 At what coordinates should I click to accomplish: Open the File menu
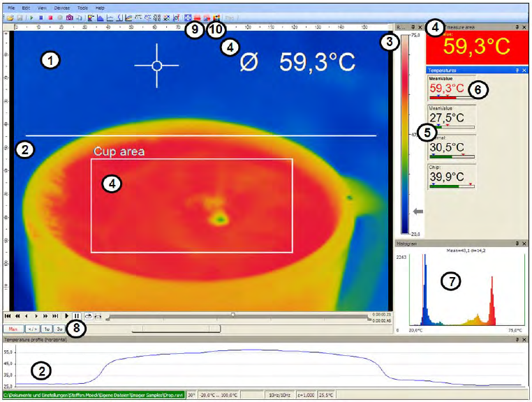pos(11,6)
